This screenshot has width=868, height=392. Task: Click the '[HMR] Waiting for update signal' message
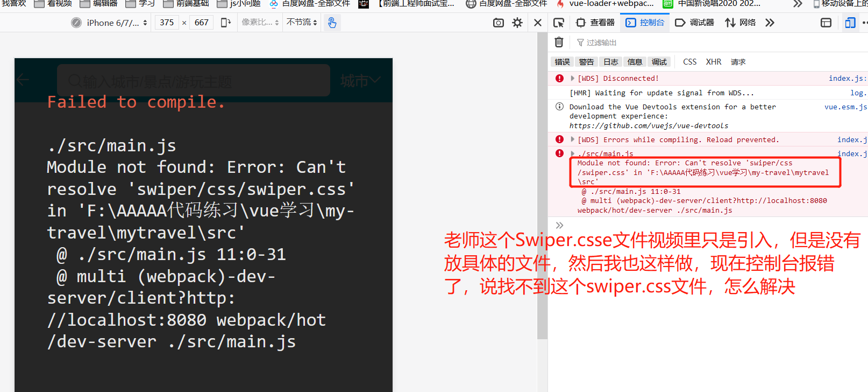[x=661, y=93]
